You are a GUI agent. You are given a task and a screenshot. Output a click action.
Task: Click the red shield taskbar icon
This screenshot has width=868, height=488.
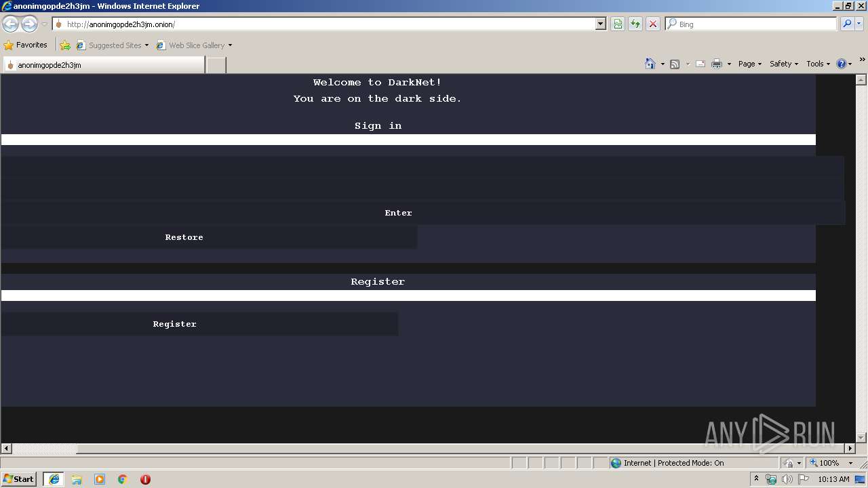pos(145,479)
